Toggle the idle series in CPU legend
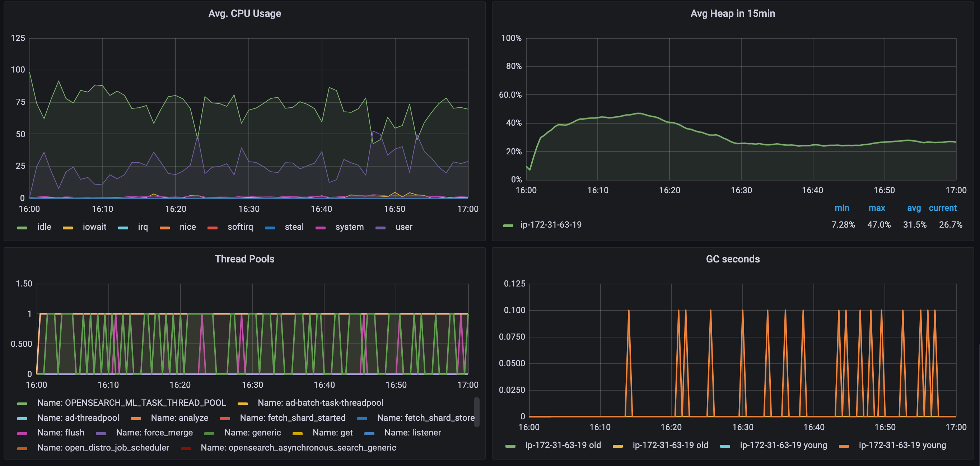This screenshot has width=980, height=466. [x=44, y=227]
